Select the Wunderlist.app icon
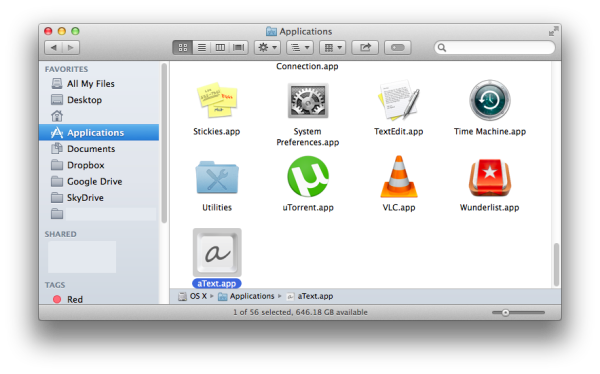The height and width of the screenshot is (374, 600). click(490, 177)
